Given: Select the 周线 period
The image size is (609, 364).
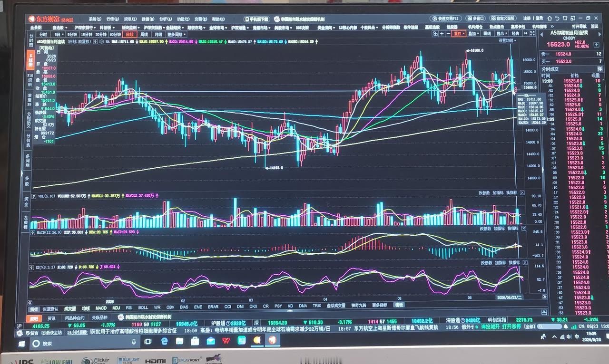Looking at the screenshot, I should (144, 34).
